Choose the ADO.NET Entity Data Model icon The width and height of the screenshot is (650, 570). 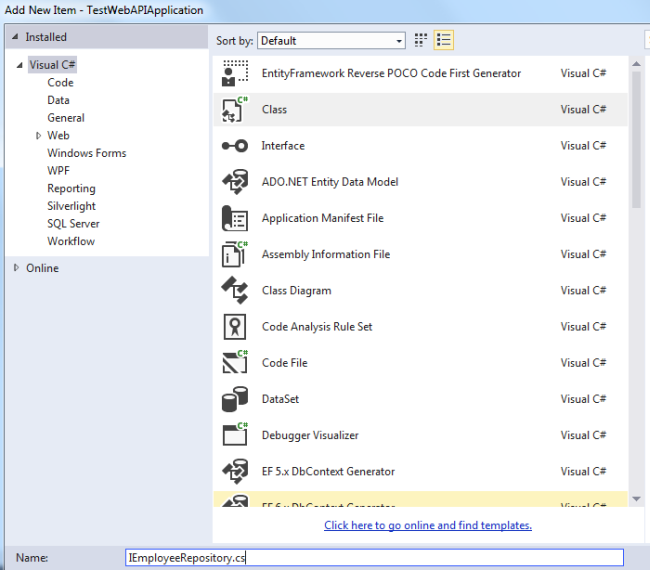click(234, 182)
